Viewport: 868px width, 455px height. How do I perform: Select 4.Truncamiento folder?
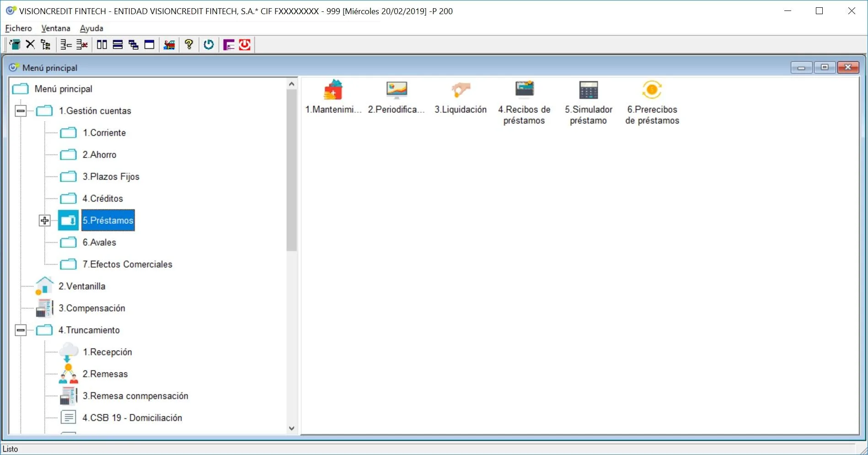pos(89,330)
